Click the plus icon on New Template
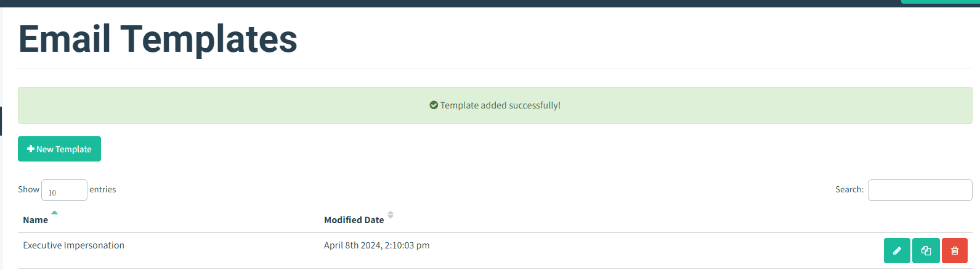 [x=31, y=149]
